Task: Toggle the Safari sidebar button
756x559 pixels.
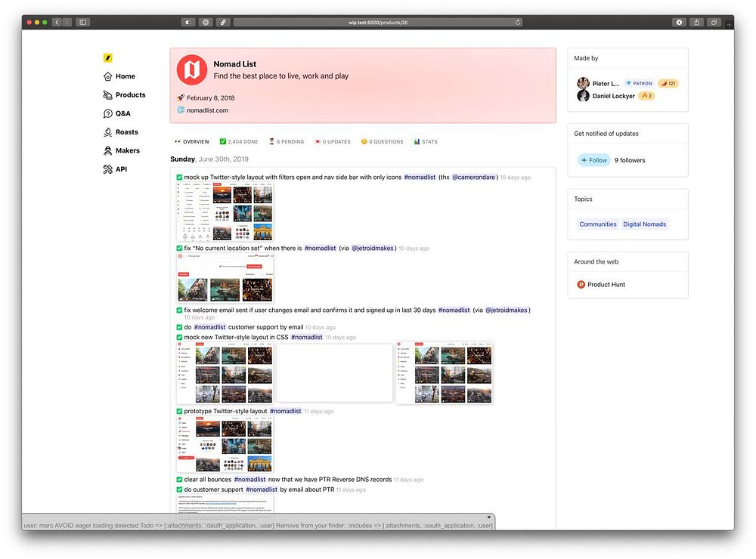Action: pyautogui.click(x=83, y=22)
